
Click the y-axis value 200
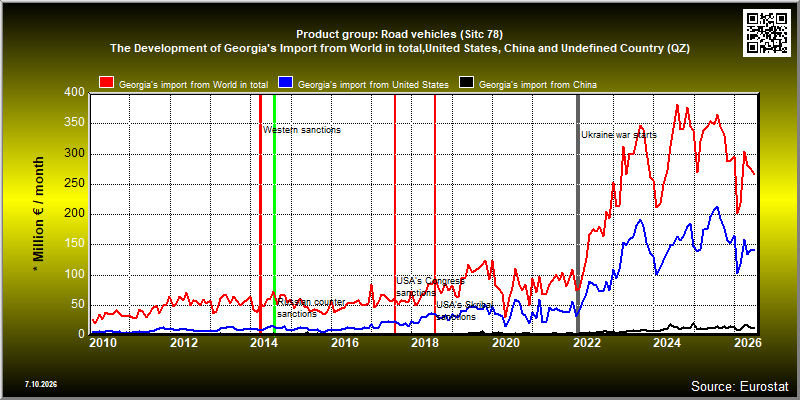click(x=74, y=214)
